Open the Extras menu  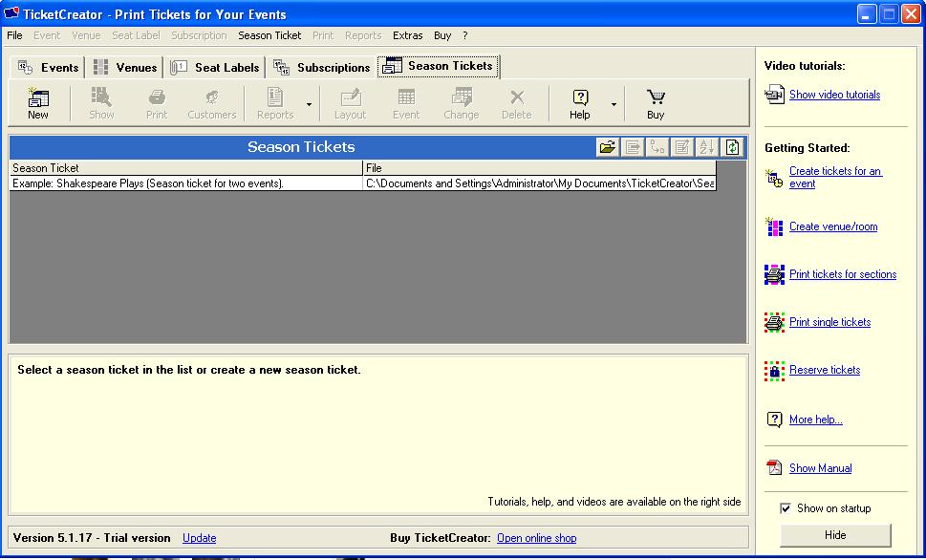click(407, 35)
